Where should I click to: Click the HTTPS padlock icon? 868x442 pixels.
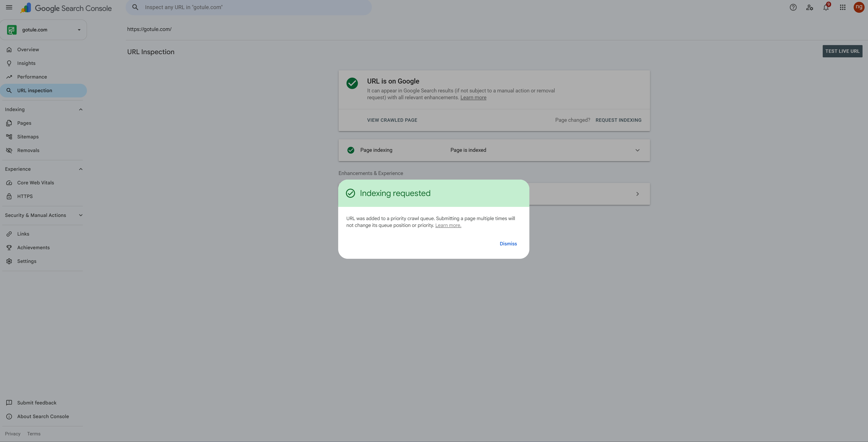(9, 196)
